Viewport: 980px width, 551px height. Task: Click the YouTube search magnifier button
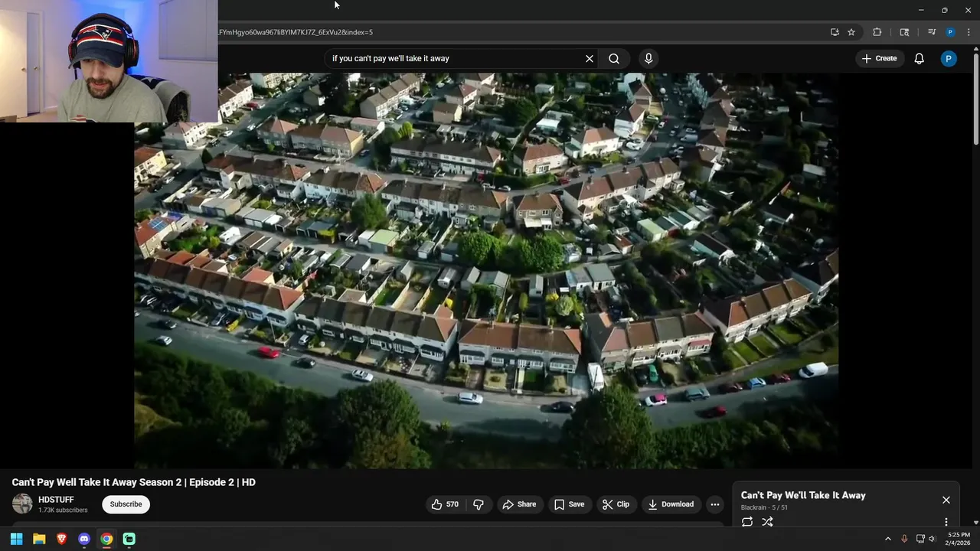pos(614,58)
